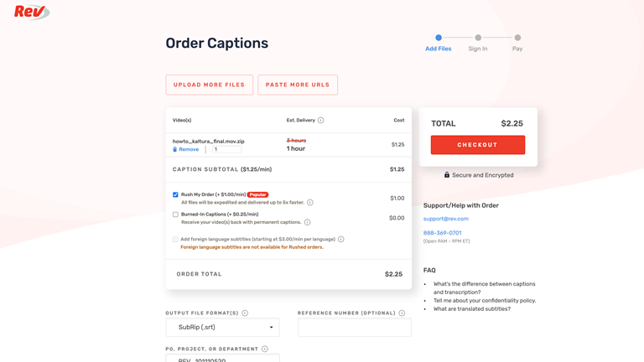Click the Est. Delivery info icon

coord(321,121)
